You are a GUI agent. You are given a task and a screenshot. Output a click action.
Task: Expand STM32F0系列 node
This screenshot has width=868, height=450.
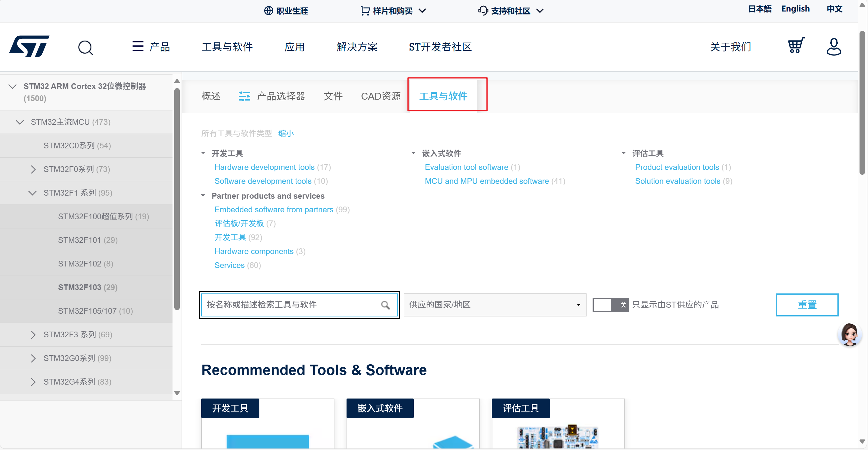[x=33, y=169]
